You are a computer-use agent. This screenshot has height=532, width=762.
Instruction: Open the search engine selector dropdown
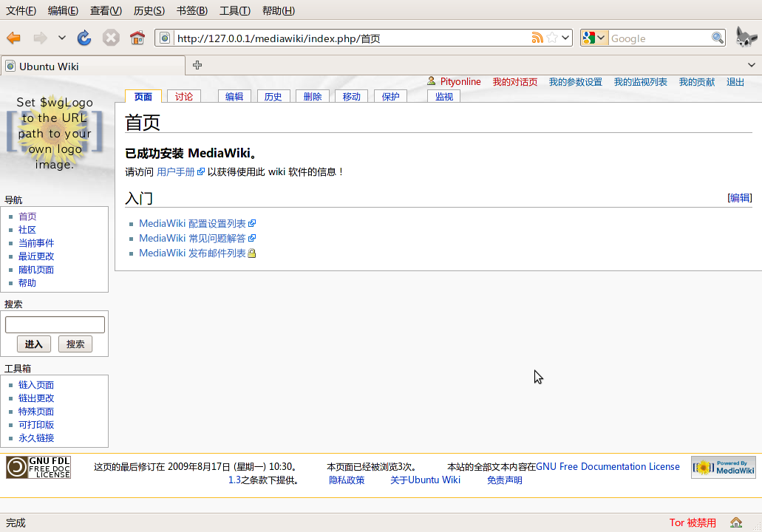click(x=594, y=38)
